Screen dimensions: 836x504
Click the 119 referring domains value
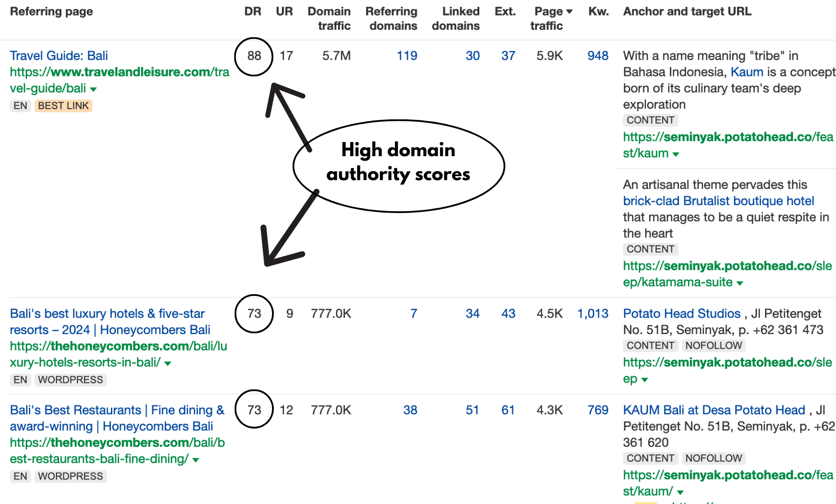click(406, 55)
